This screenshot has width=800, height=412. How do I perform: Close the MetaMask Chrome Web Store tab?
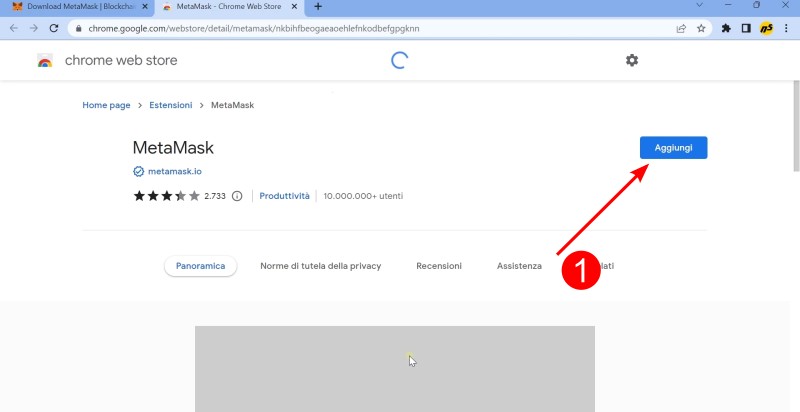[294, 7]
